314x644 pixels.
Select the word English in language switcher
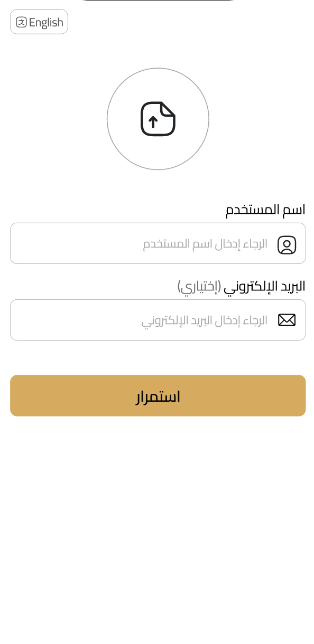click(46, 22)
